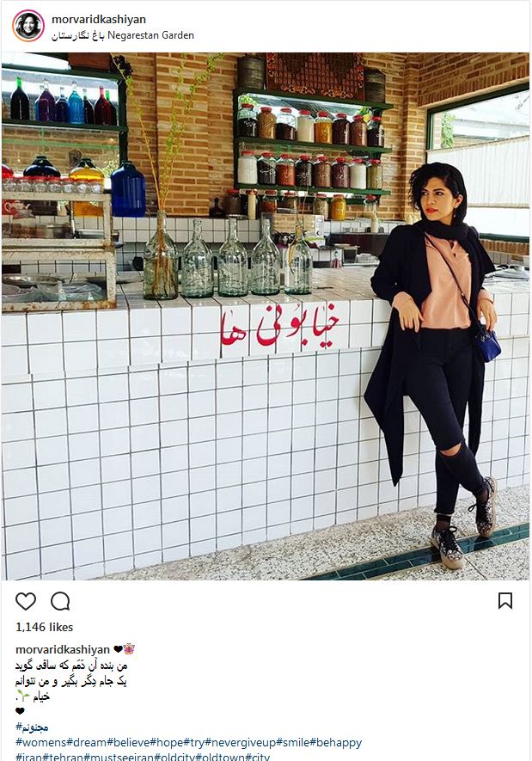Open the morvaridkashiyan username in the caption
532x761 pixels.
tap(63, 649)
